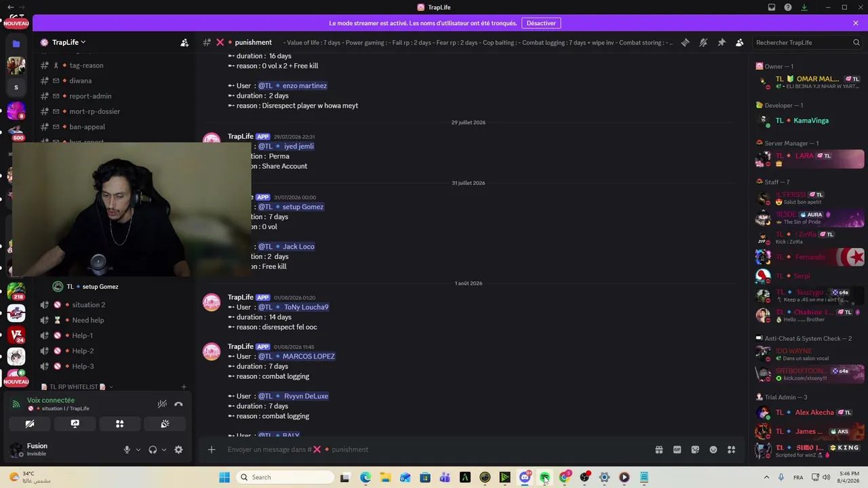Image resolution: width=868 pixels, height=488 pixels.
Task: Send a gift via message bar
Action: click(x=658, y=449)
